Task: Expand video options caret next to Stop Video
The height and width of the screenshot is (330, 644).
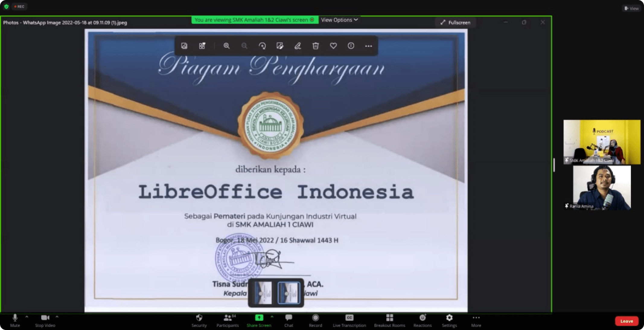Action: point(57,317)
